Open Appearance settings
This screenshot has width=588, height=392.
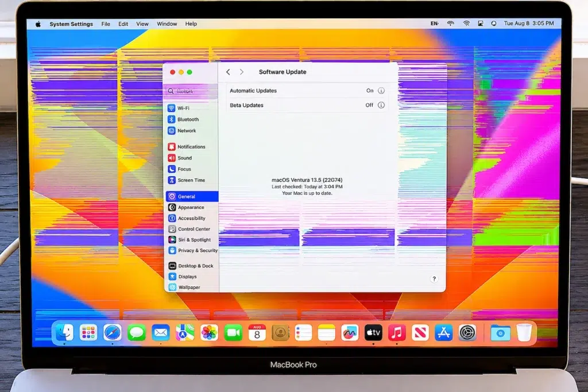coord(192,207)
